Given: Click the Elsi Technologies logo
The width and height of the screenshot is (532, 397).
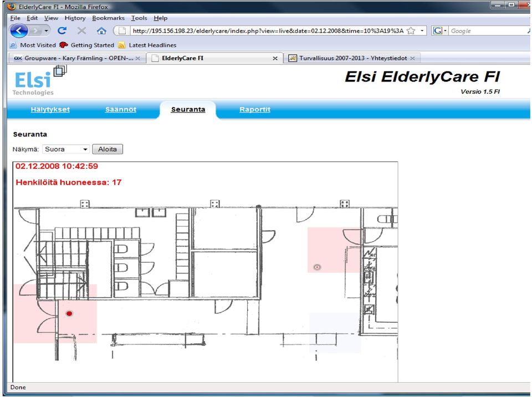Looking at the screenshot, I should pos(39,81).
